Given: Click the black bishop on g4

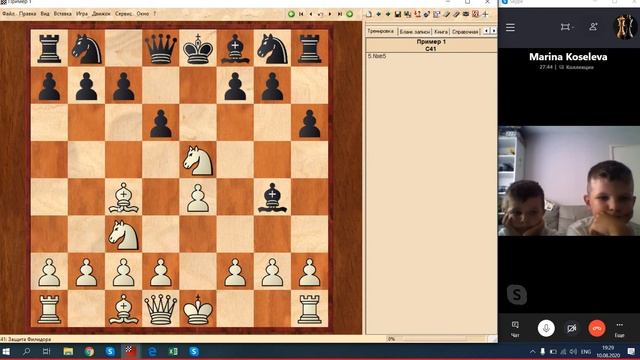Looking at the screenshot, I should 272,197.
